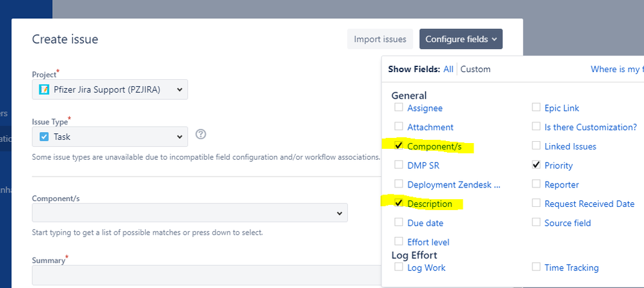Screen dimensions: 644x288
Task: Enable Is there Customization? checkbox
Action: 536,126
